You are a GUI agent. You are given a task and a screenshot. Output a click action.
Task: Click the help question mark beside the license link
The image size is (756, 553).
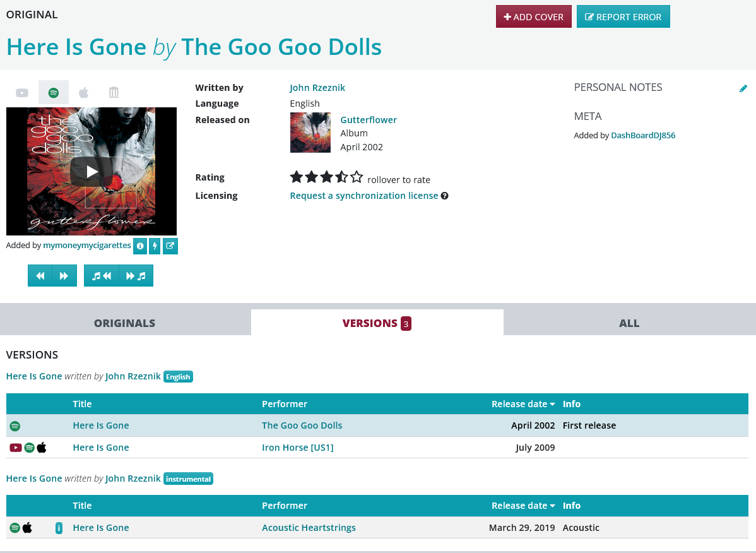click(446, 196)
